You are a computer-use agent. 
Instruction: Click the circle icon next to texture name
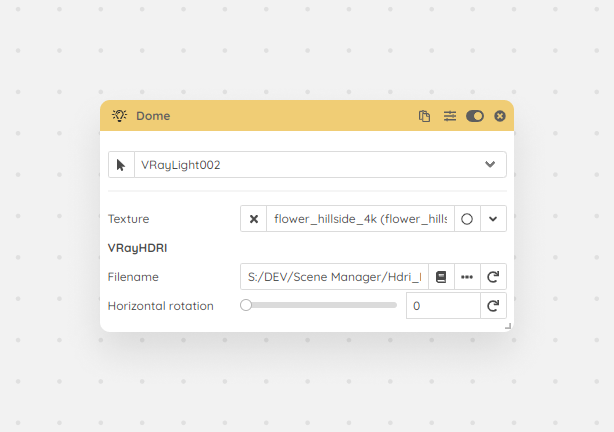(467, 219)
